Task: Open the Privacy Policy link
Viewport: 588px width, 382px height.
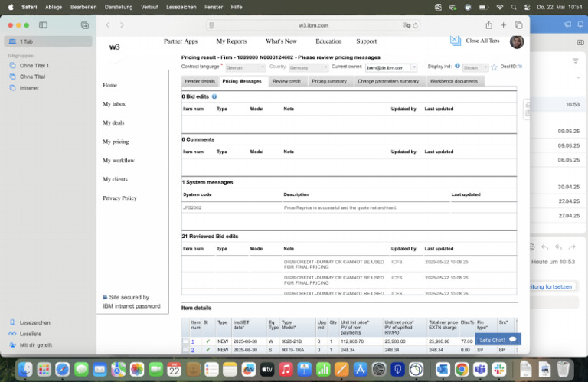Action: point(119,198)
